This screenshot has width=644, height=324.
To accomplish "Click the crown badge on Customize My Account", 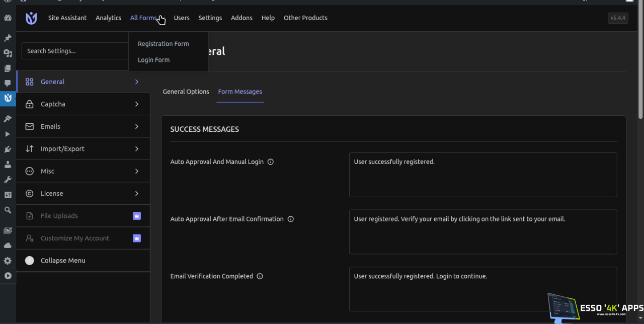I will (137, 238).
